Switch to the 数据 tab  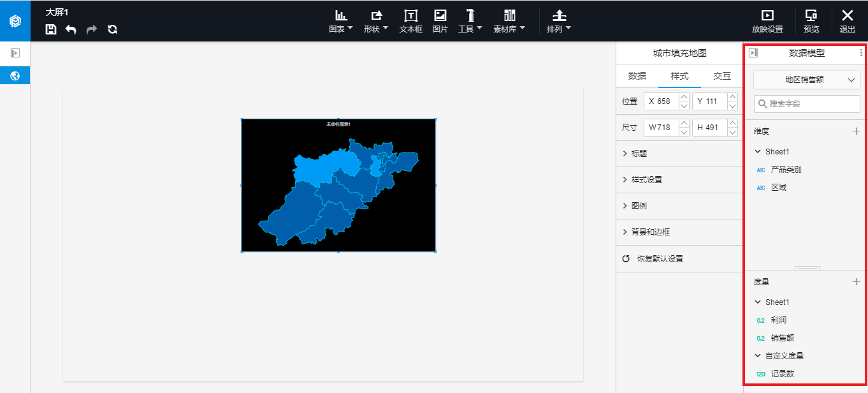click(x=637, y=76)
